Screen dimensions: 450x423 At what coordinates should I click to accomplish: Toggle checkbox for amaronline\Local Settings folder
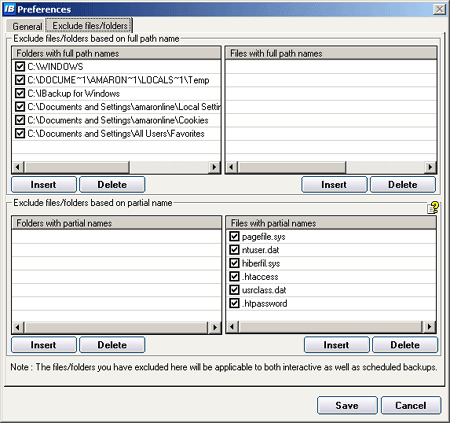click(20, 106)
